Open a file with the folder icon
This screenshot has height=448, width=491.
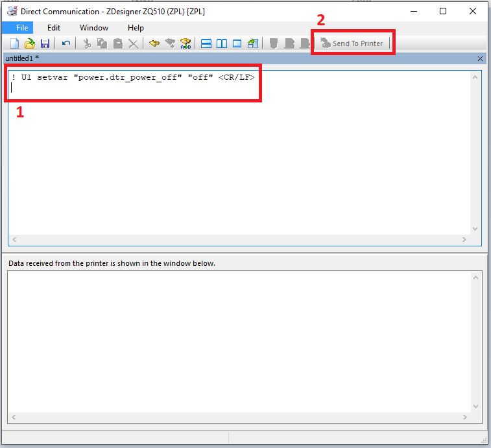[x=30, y=43]
